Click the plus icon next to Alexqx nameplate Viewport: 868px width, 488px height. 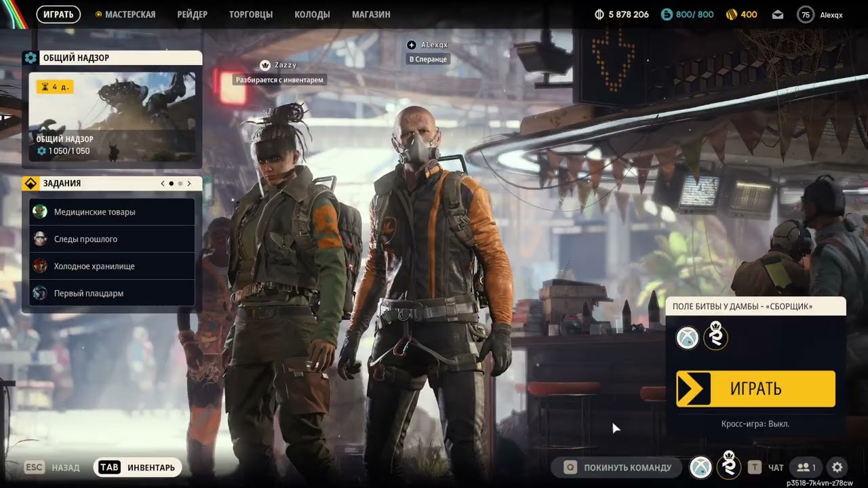click(412, 45)
